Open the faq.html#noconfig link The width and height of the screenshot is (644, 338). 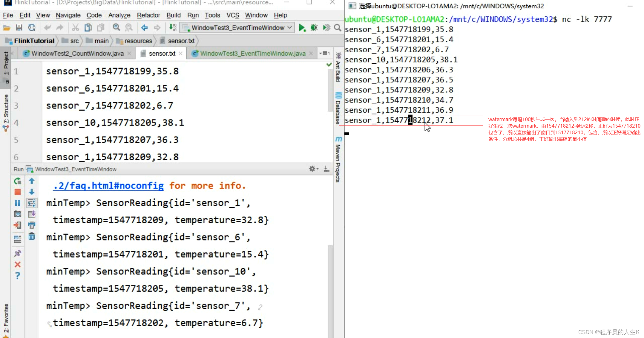pos(108,186)
